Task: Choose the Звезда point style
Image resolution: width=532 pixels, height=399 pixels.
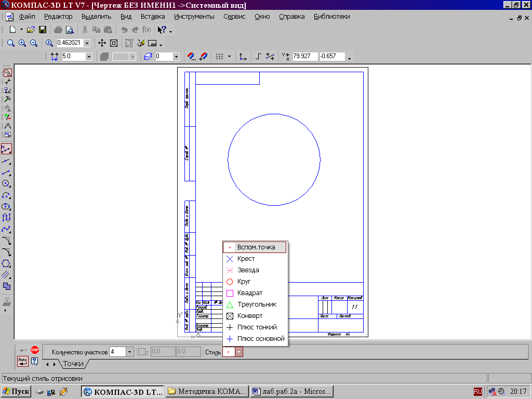Action: tap(255, 270)
